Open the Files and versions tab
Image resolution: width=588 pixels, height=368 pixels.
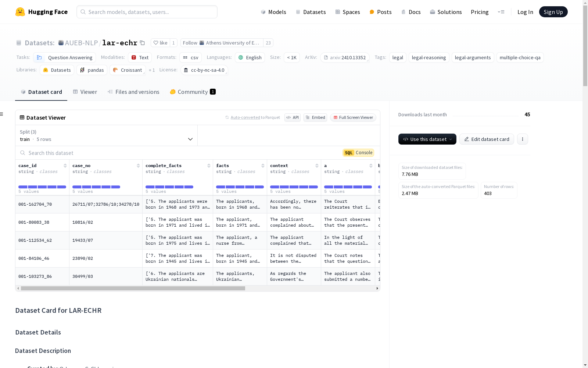(x=133, y=92)
